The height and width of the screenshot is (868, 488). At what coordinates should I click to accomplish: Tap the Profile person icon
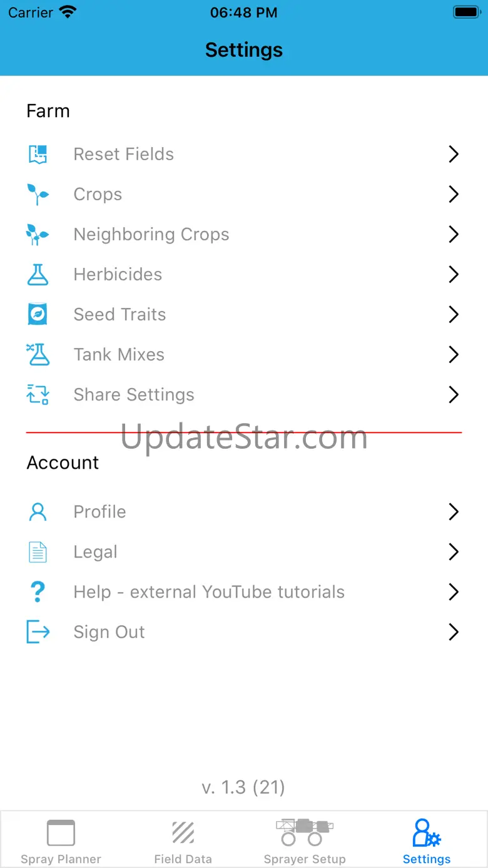tap(38, 512)
